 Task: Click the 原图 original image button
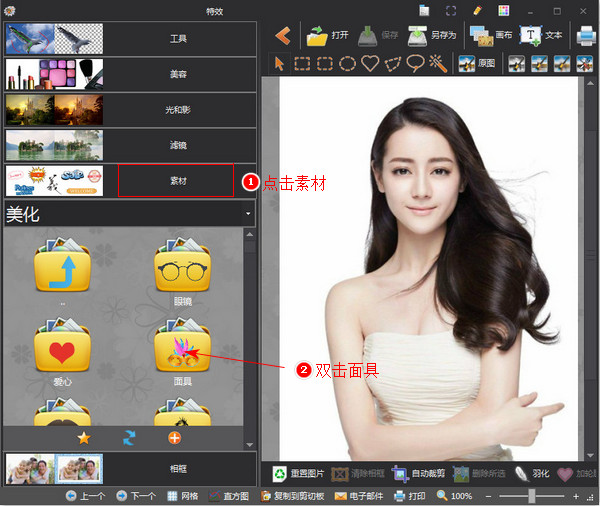coord(477,64)
